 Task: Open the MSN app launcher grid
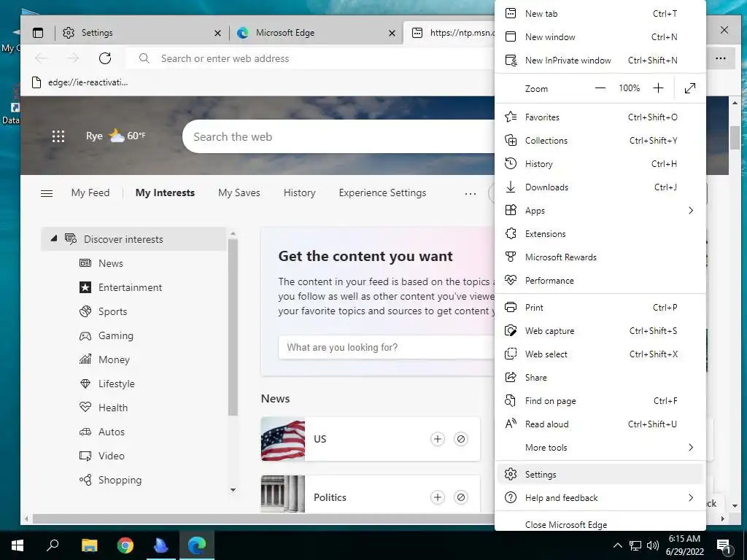[58, 136]
